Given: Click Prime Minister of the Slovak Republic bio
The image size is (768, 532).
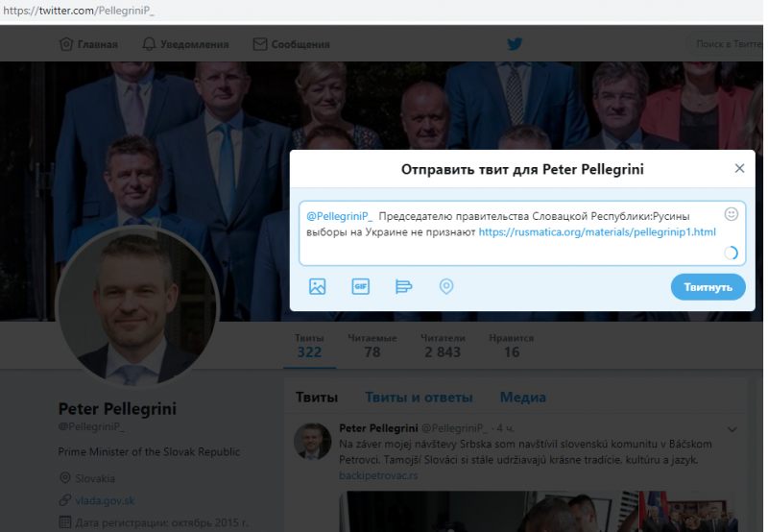Looking at the screenshot, I should (x=149, y=451).
